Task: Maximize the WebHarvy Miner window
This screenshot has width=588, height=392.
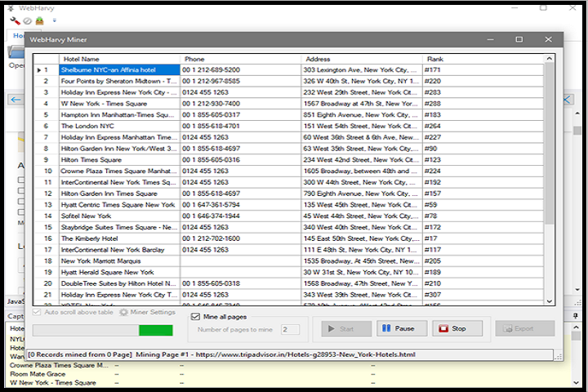Action: [519, 39]
